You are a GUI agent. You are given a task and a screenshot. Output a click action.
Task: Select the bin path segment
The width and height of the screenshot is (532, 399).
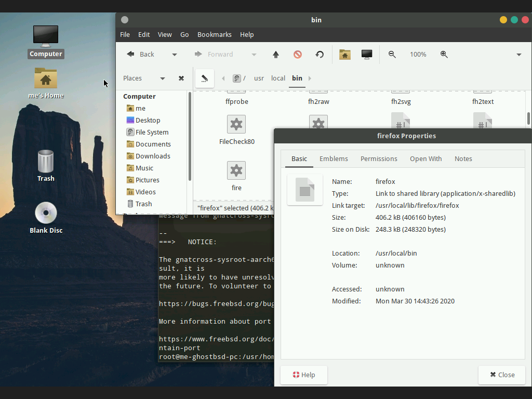coord(297,78)
